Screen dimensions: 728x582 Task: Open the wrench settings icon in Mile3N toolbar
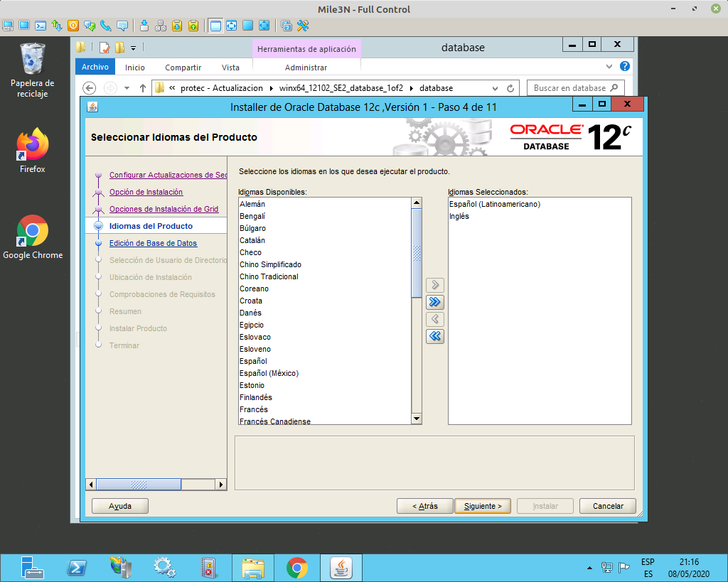click(x=303, y=26)
